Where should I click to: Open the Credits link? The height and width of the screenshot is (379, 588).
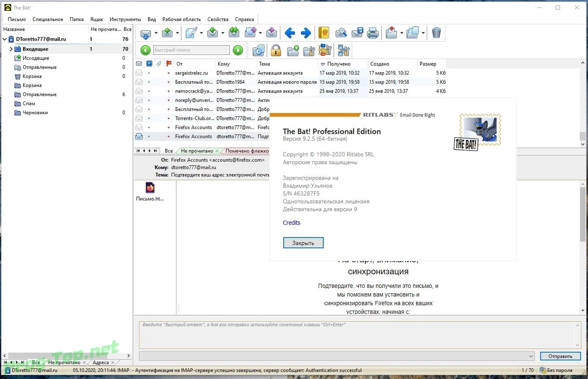pyautogui.click(x=292, y=223)
